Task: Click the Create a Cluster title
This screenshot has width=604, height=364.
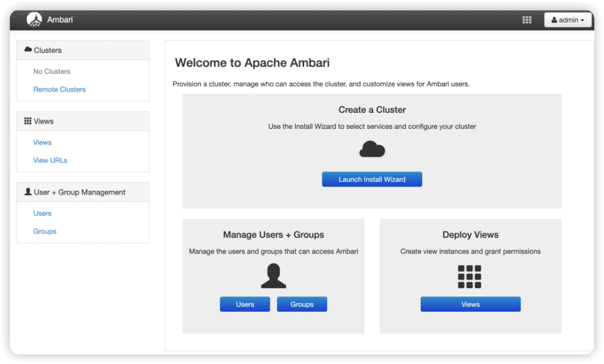Action: point(372,110)
